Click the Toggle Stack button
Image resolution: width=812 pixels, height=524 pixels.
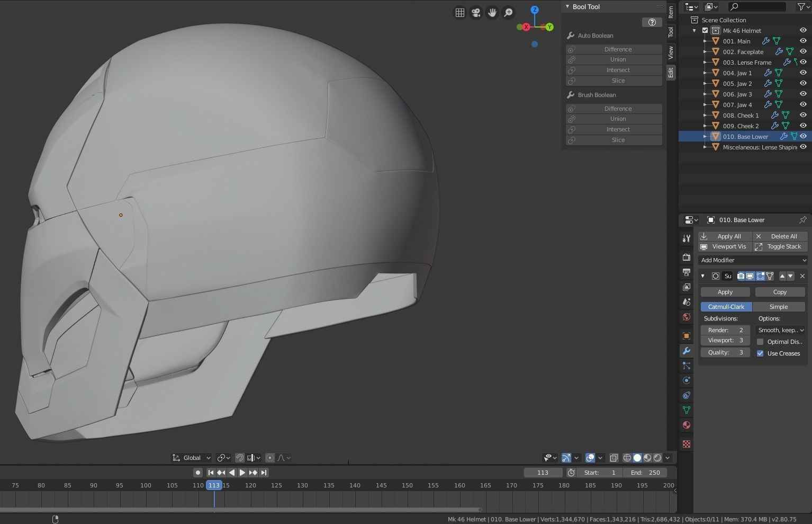(780, 246)
